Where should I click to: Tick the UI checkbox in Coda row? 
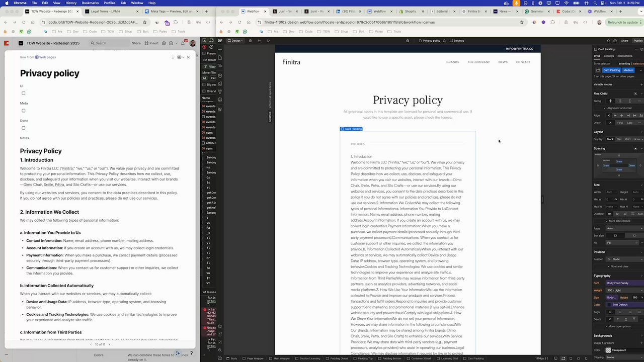tap(23, 93)
